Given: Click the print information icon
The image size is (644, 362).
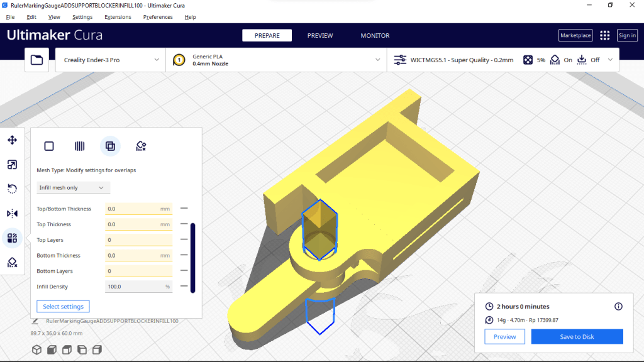Looking at the screenshot, I should pyautogui.click(x=618, y=307).
